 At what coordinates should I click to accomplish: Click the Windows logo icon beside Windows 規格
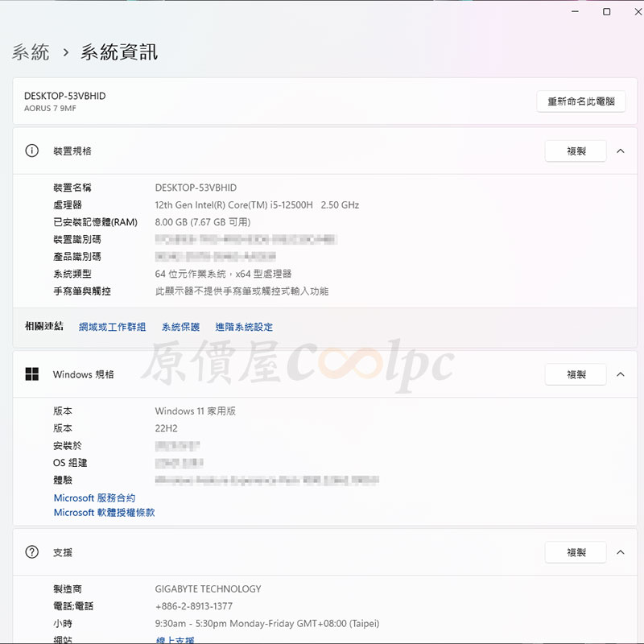point(31,374)
